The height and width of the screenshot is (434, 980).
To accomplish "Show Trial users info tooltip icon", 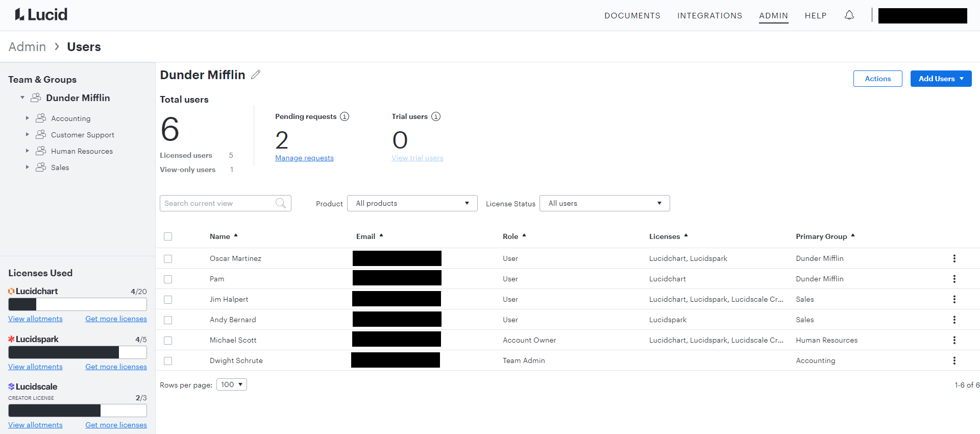I will tap(436, 116).
